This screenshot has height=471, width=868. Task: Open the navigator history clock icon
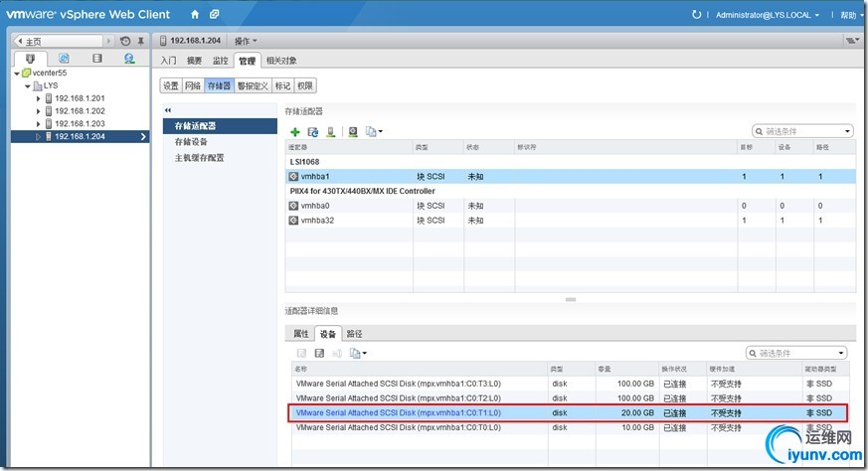pyautogui.click(x=125, y=41)
